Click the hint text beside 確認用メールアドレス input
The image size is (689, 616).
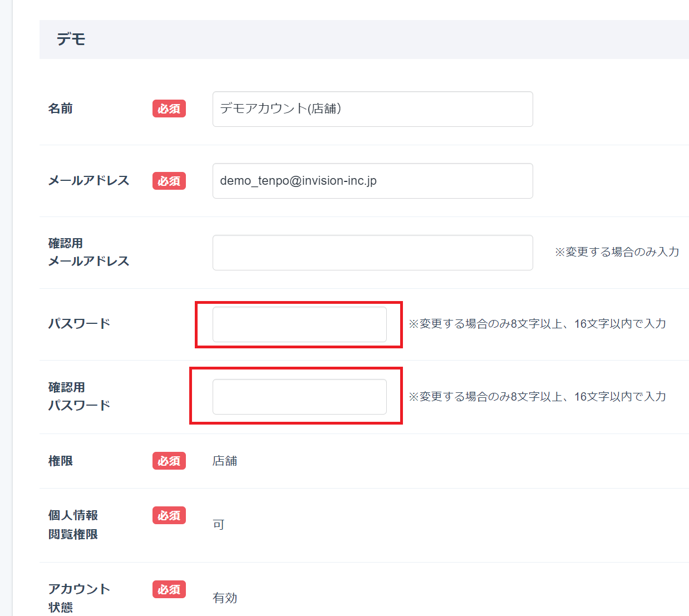[x=617, y=252]
